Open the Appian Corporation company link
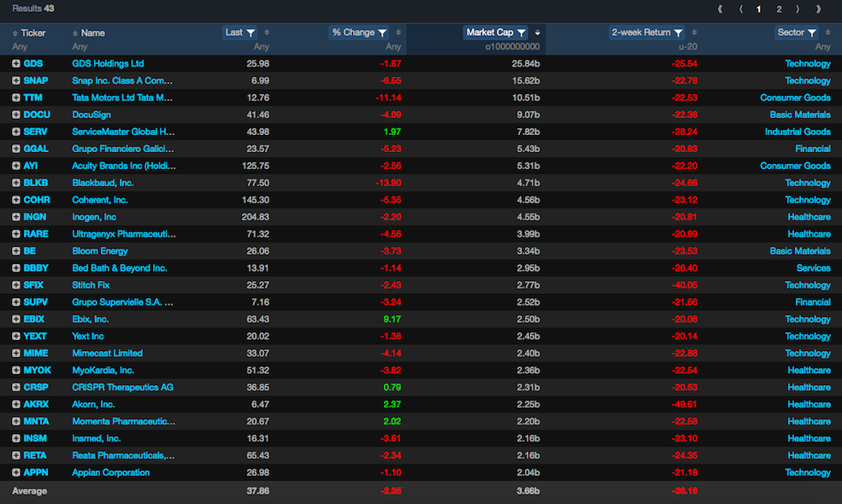 (x=111, y=472)
